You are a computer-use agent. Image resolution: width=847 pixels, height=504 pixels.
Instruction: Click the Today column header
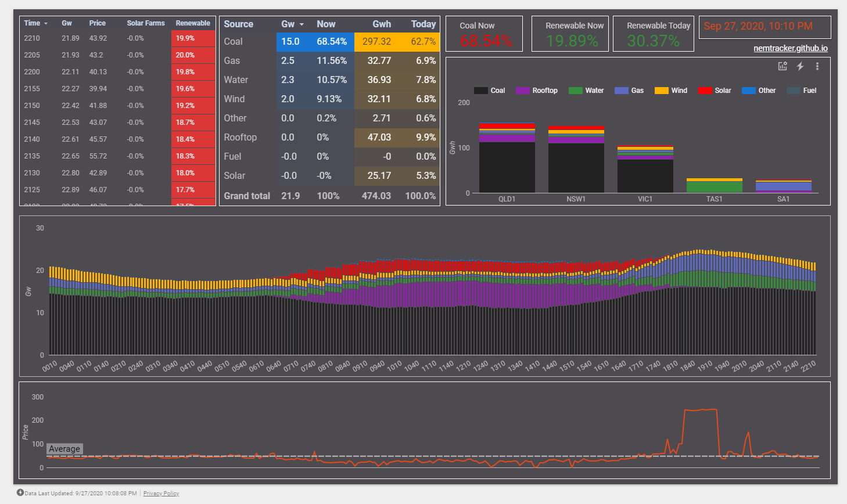(x=423, y=24)
